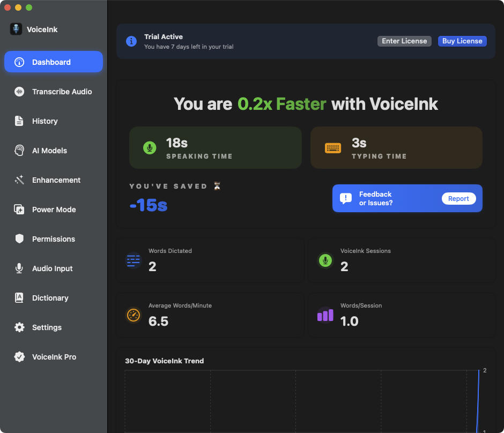Screen dimensions: 504x433
Task: Click the Settings gear icon
Action: point(19,327)
